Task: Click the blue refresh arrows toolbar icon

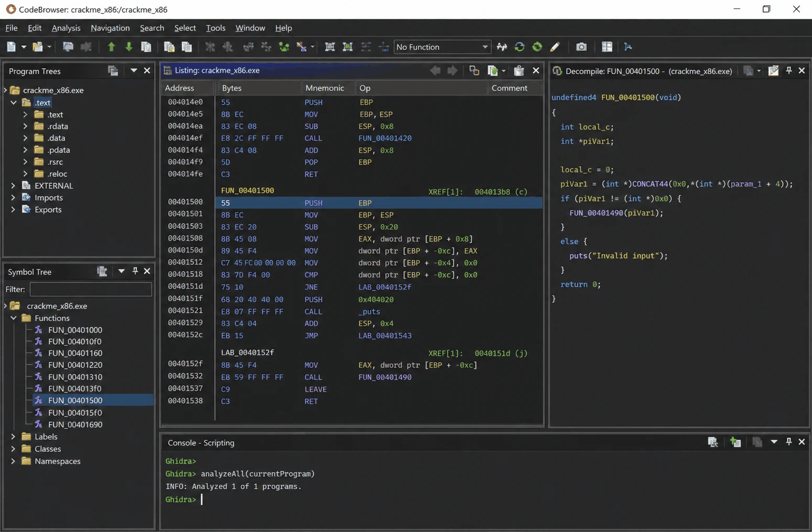Action: [x=519, y=47]
